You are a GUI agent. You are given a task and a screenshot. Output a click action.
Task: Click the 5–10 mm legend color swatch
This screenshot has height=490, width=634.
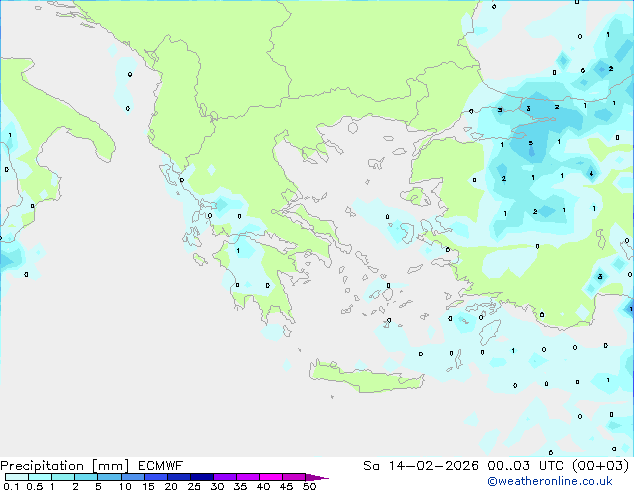click(109, 477)
